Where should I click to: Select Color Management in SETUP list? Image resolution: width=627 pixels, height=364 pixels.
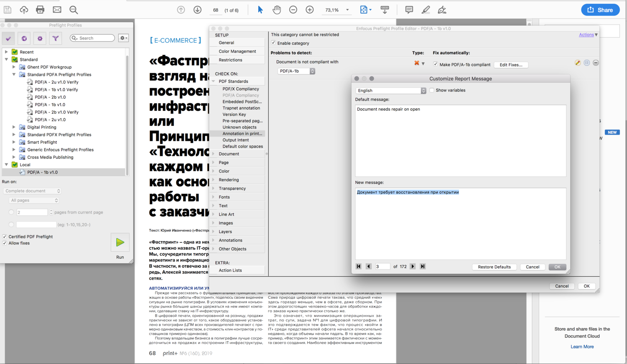click(x=237, y=51)
